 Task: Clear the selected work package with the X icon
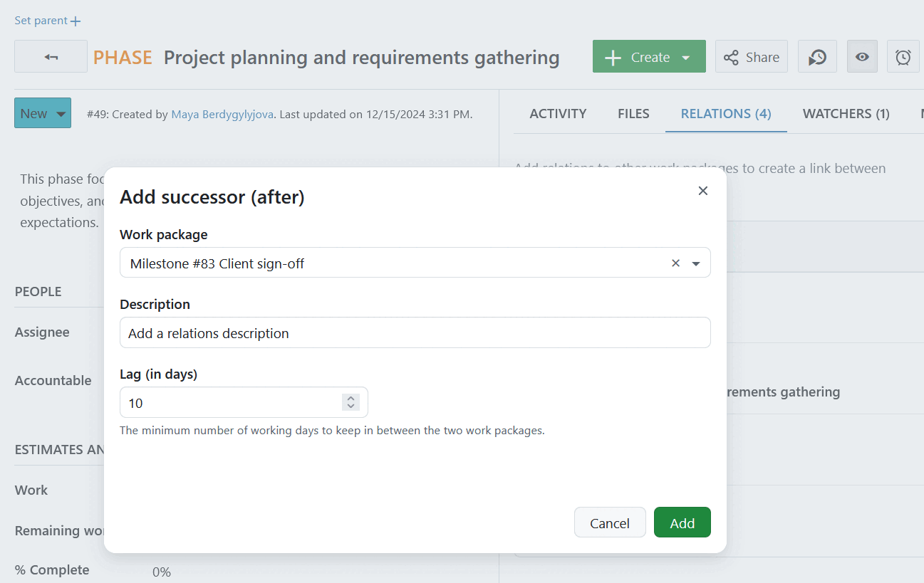pyautogui.click(x=675, y=263)
